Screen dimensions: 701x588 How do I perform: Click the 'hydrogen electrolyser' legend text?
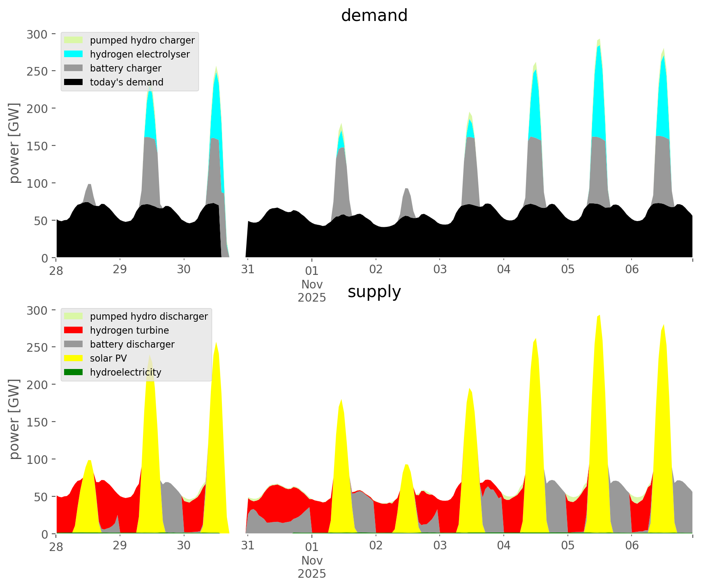point(140,54)
